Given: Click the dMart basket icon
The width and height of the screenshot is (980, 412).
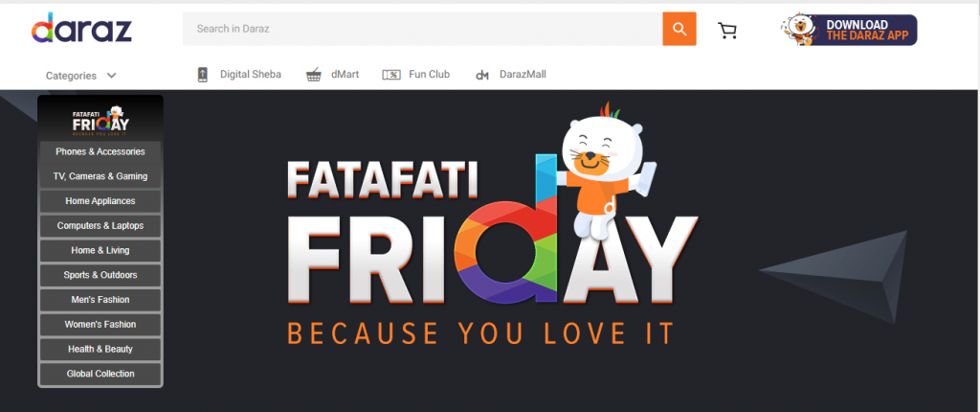Looking at the screenshot, I should pos(314,75).
